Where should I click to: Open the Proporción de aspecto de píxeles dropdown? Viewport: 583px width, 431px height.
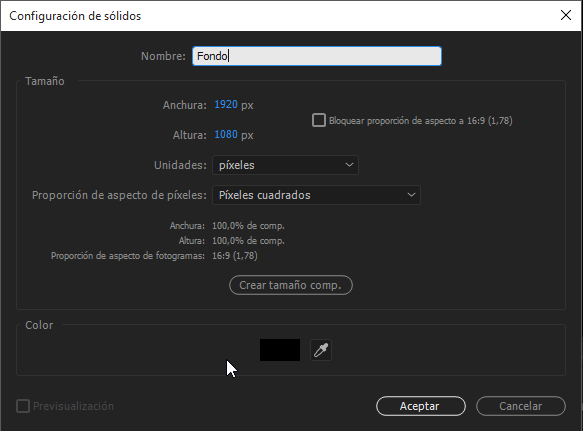pos(316,195)
